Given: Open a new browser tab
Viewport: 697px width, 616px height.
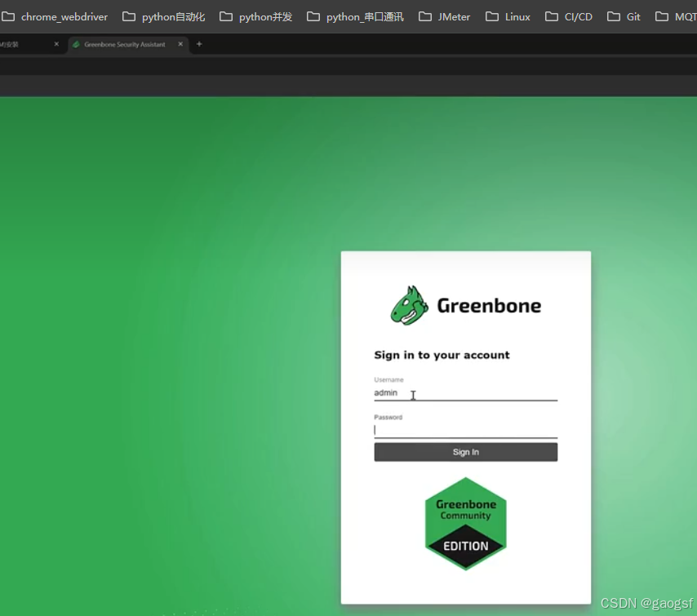Looking at the screenshot, I should click(199, 44).
